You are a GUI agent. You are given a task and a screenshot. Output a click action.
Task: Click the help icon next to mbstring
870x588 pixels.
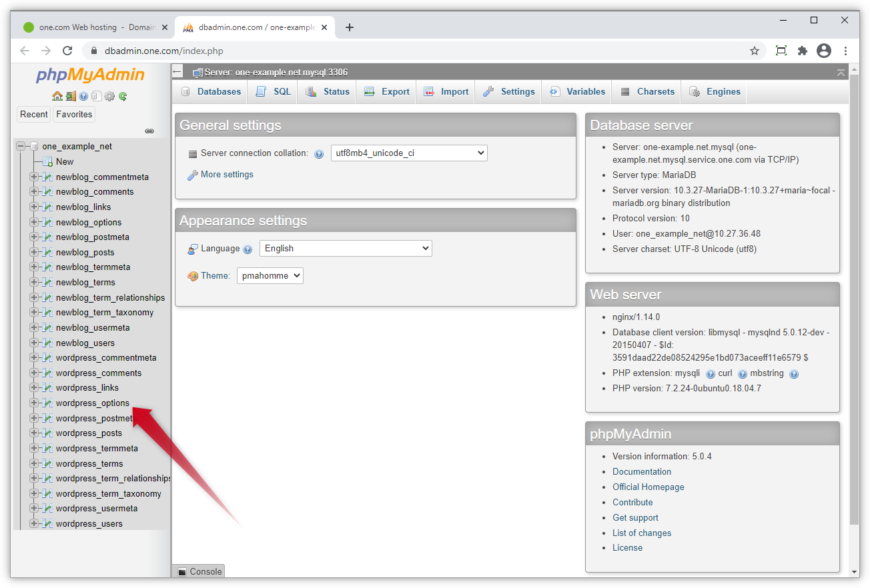794,373
